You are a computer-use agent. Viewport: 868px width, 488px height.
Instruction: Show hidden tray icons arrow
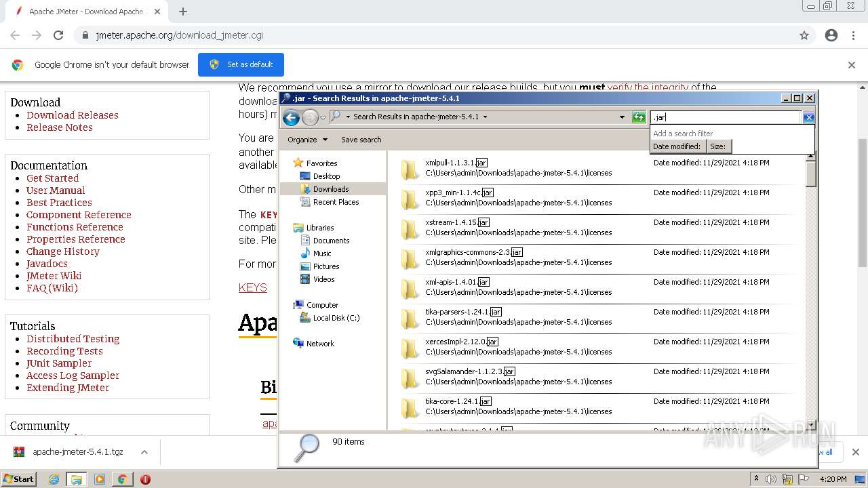[756, 479]
